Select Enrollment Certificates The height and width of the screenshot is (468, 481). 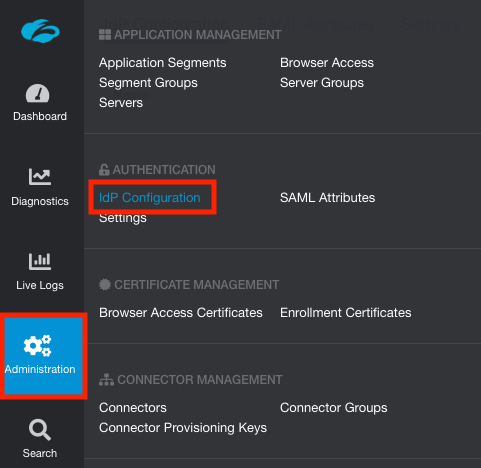(x=346, y=313)
